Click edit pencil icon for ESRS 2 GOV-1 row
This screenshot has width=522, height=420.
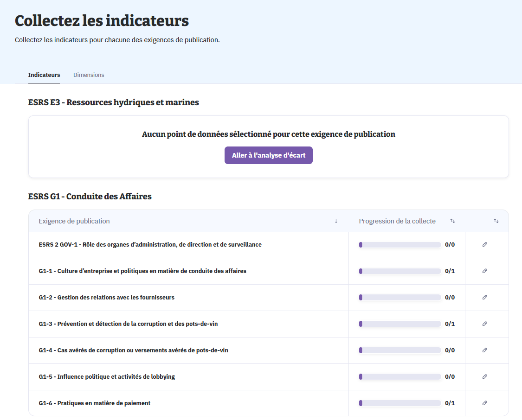coord(484,244)
